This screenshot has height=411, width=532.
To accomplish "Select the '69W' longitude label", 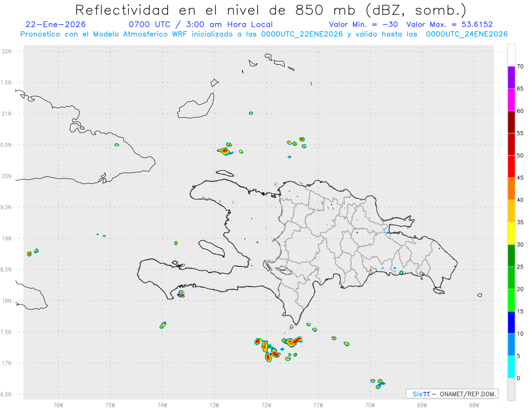I will click(422, 405).
